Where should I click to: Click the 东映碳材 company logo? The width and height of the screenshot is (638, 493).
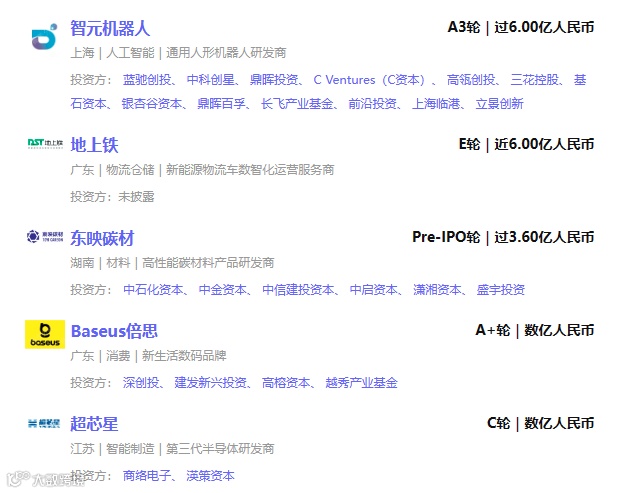tap(45, 236)
